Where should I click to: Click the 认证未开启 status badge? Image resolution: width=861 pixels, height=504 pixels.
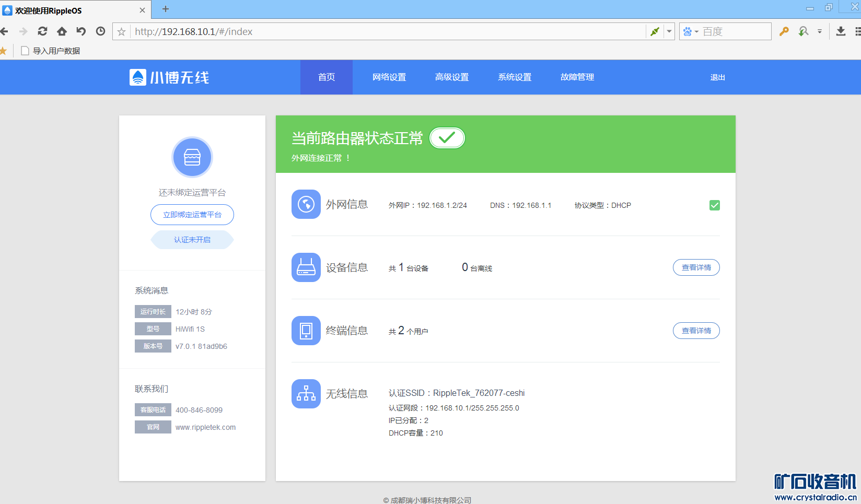click(x=192, y=240)
